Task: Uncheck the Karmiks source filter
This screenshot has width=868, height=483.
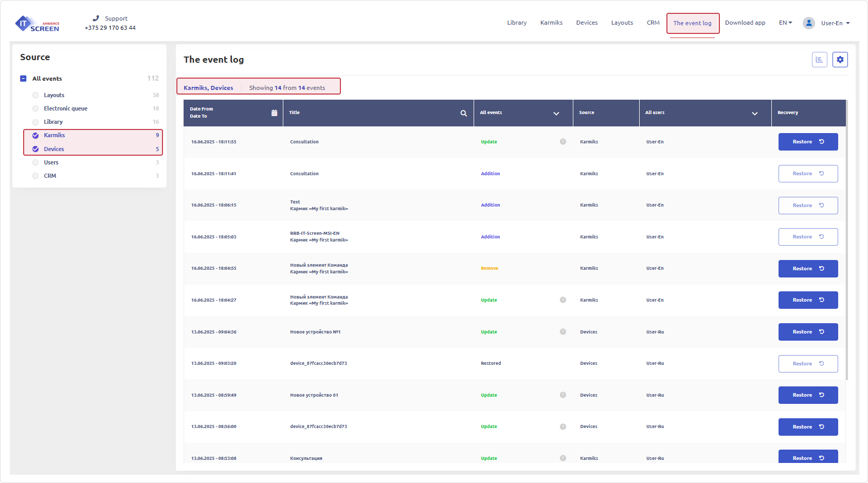Action: click(35, 136)
